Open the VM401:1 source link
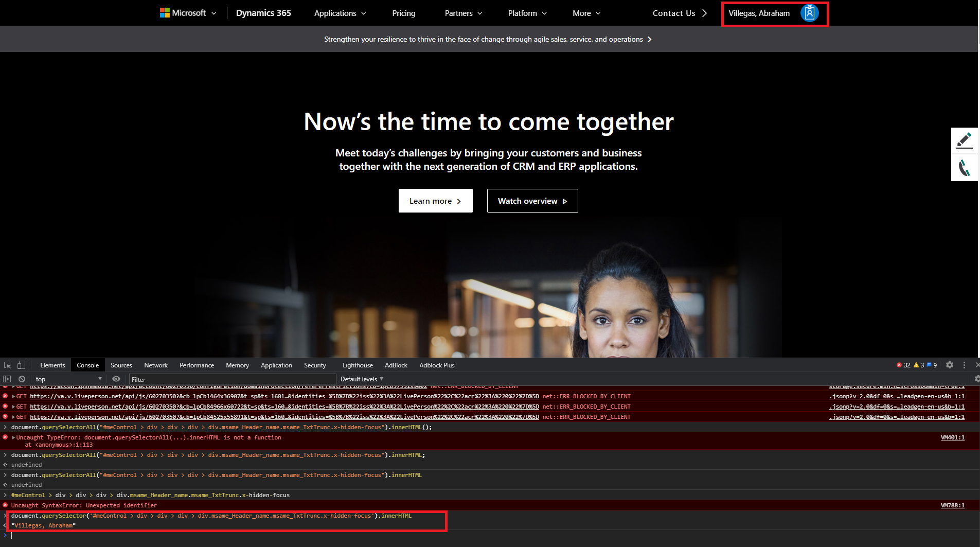Screen dimensions: 980x547 click(952, 437)
